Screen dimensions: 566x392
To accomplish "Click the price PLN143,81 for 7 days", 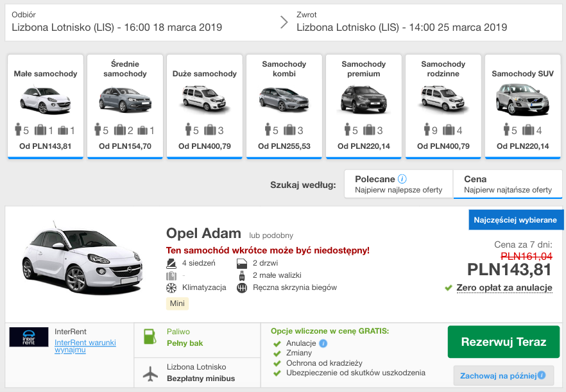I will point(510,270).
